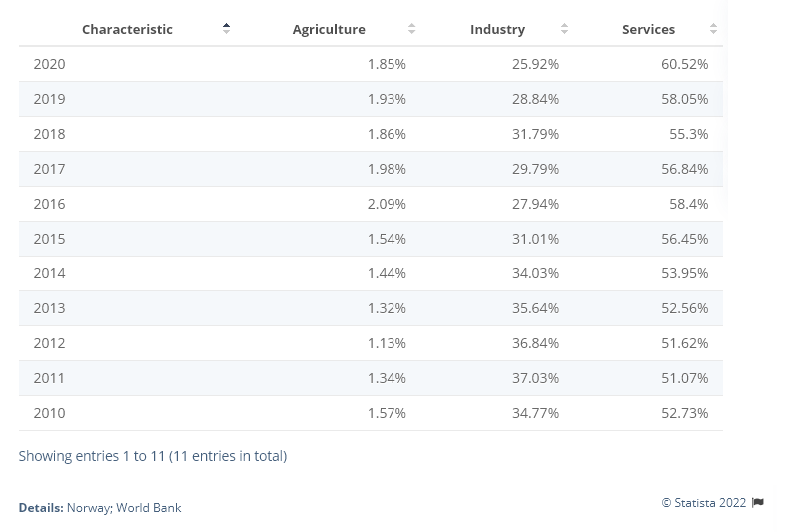Click the year 2012 row label

[x=49, y=343]
